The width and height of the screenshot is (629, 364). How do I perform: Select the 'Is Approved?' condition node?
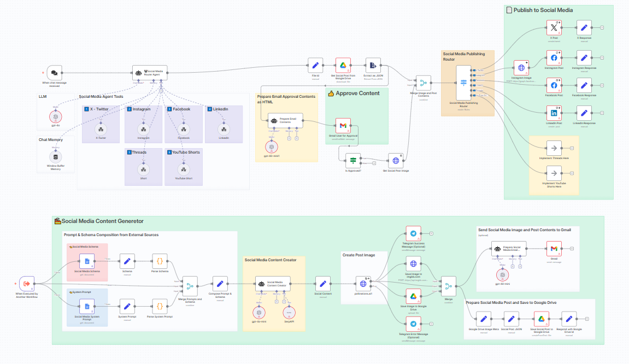click(x=353, y=160)
